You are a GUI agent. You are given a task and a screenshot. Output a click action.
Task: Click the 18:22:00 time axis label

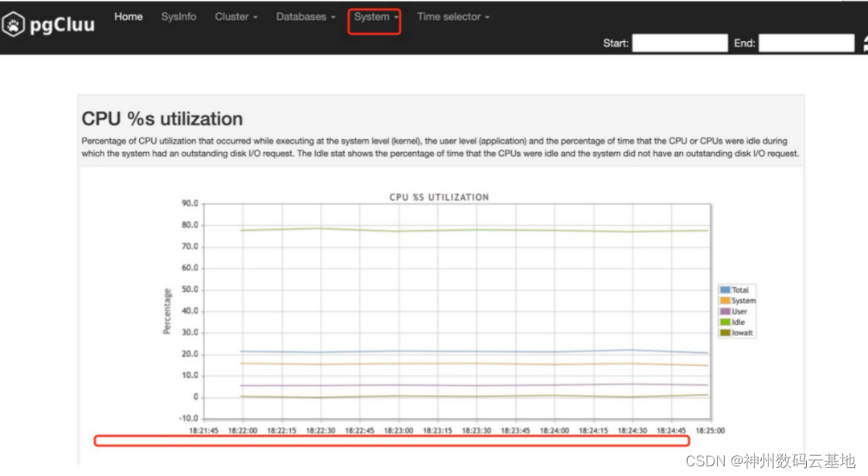(243, 430)
